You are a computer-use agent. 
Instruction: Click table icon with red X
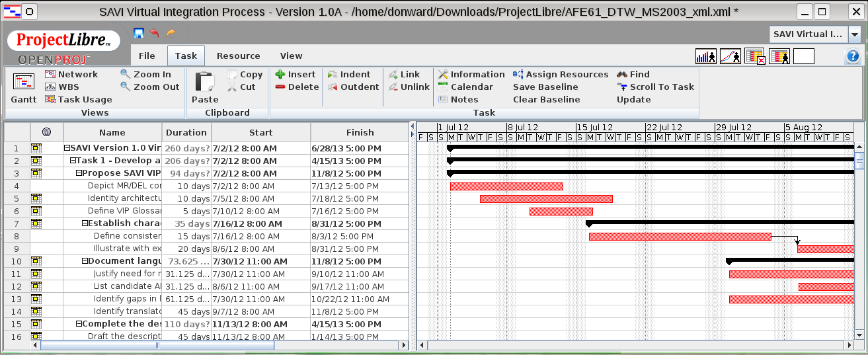pyautogui.click(x=755, y=57)
